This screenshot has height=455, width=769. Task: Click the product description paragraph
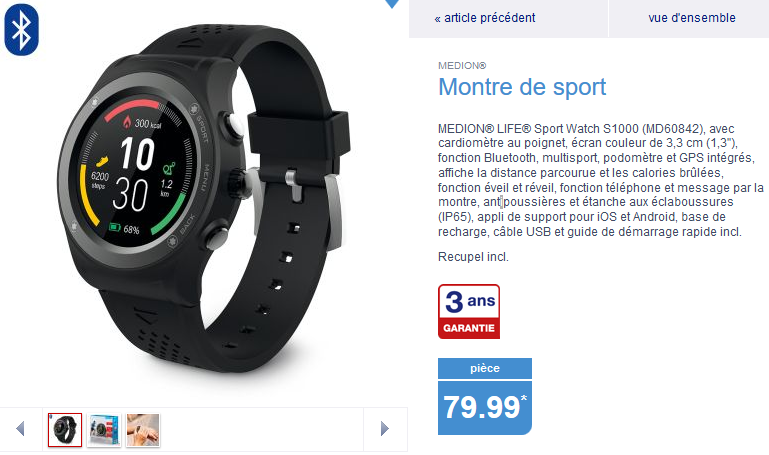[x=601, y=180]
